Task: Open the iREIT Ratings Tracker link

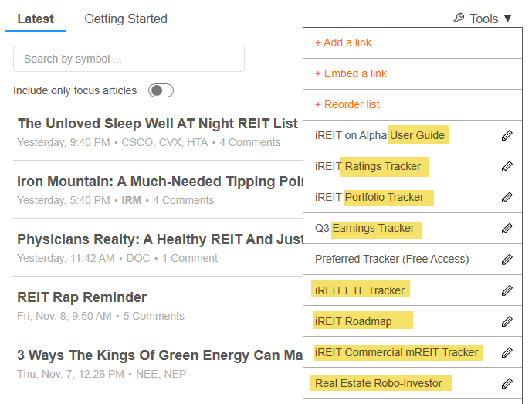Action: click(368, 167)
